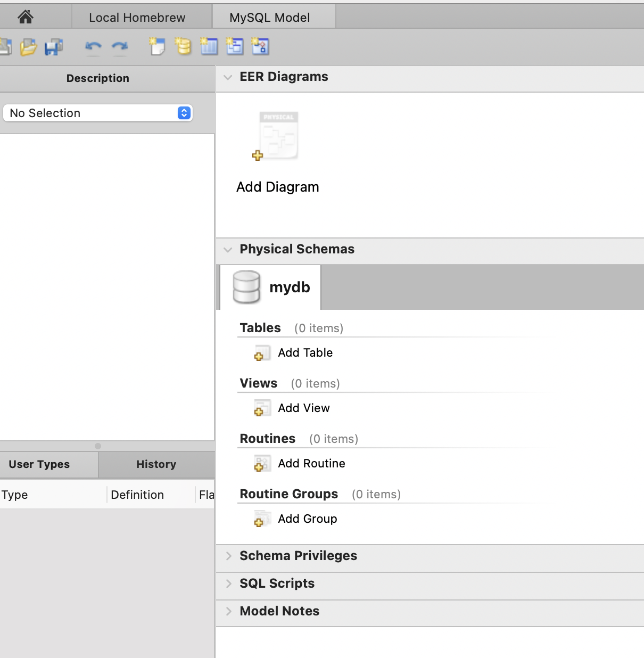Click Add Routine under Routines
Screen dimensions: 644x658
pyautogui.click(x=311, y=464)
